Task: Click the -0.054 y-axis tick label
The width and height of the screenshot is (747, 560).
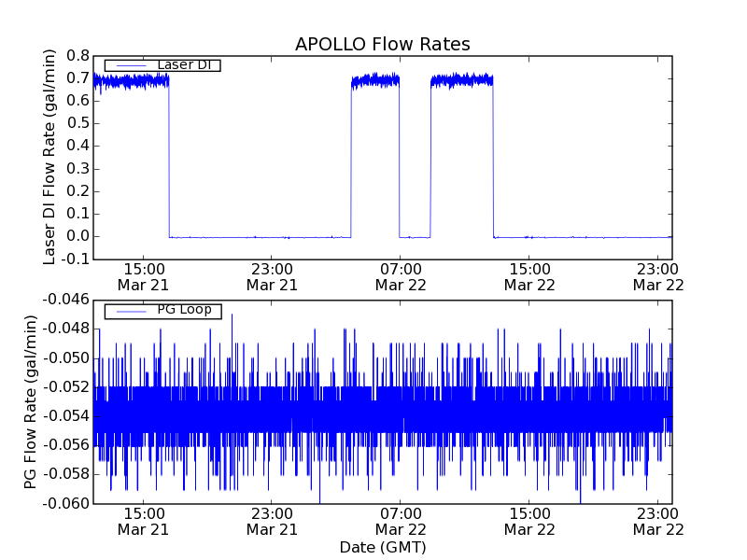Action: coord(65,416)
